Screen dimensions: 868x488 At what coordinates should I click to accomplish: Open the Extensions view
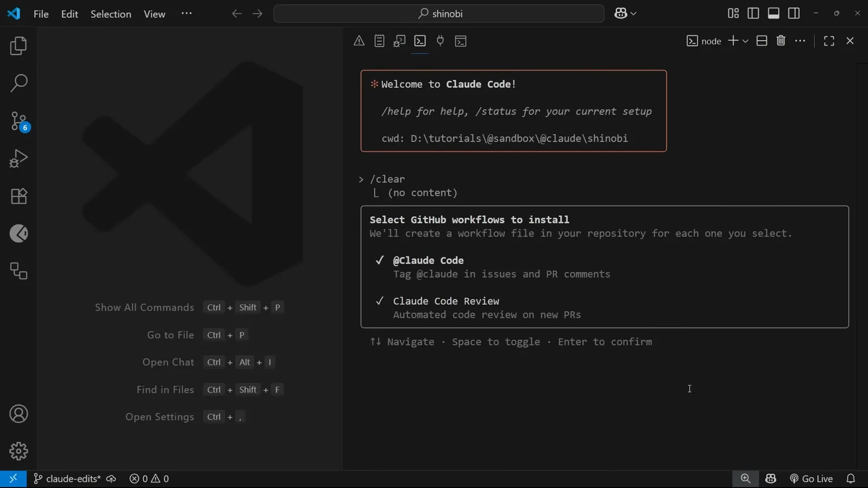pyautogui.click(x=18, y=196)
